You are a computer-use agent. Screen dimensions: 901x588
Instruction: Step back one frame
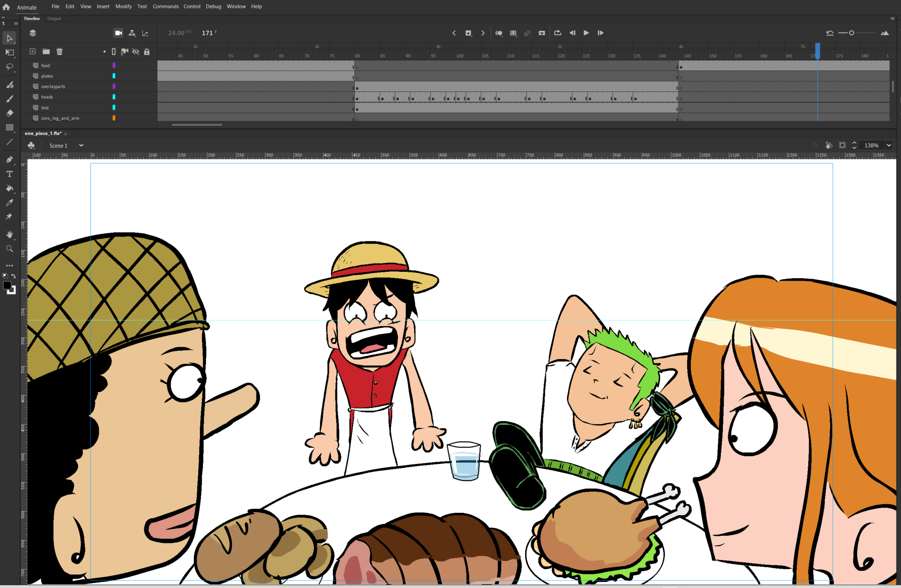[x=572, y=33]
